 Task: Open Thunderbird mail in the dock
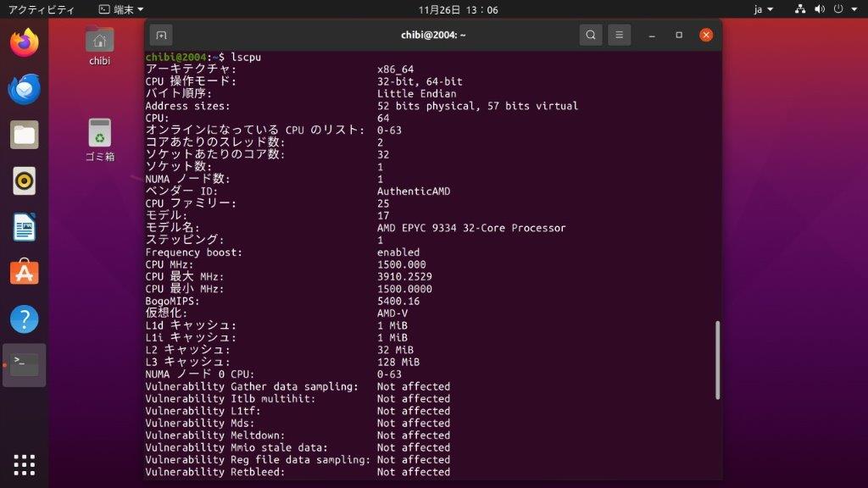(25, 89)
